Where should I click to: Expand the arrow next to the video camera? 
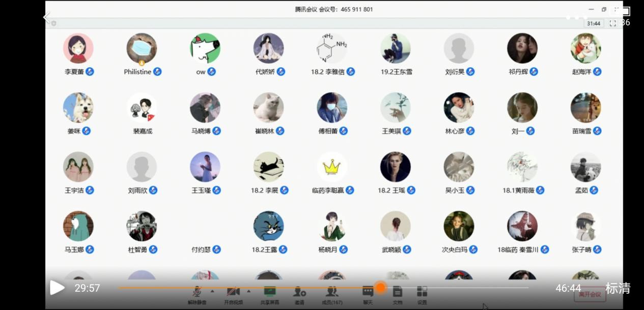coord(248,291)
